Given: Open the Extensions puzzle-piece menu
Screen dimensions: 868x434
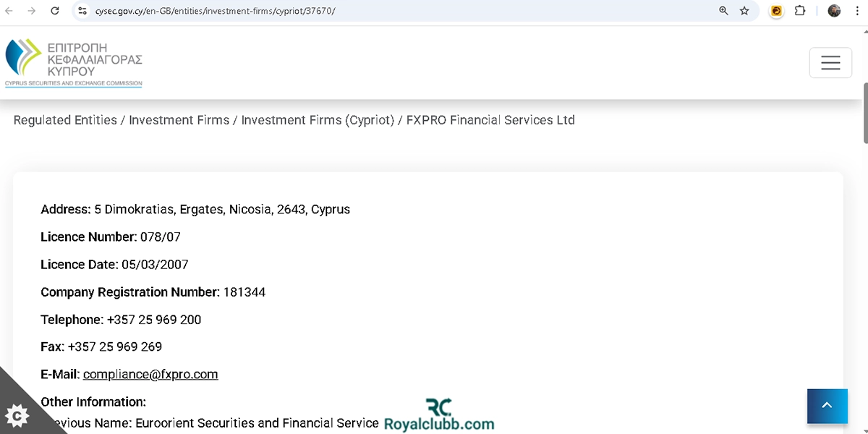Looking at the screenshot, I should coord(800,11).
